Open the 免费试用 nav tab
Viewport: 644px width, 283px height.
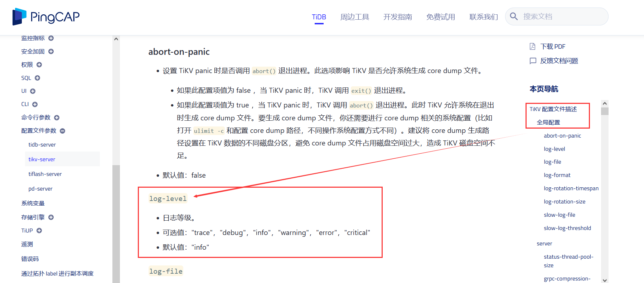[x=440, y=17]
